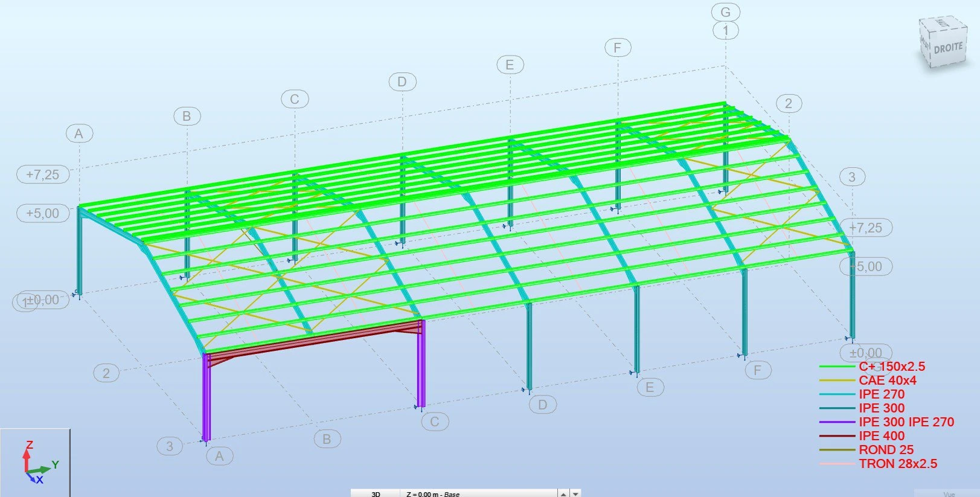Click the top HAUT face of the view cube

(941, 25)
